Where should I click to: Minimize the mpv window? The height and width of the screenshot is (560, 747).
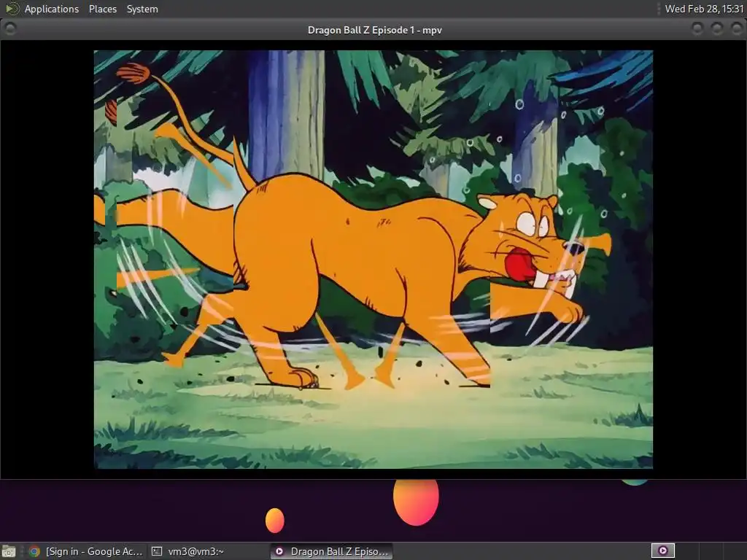pyautogui.click(x=697, y=29)
